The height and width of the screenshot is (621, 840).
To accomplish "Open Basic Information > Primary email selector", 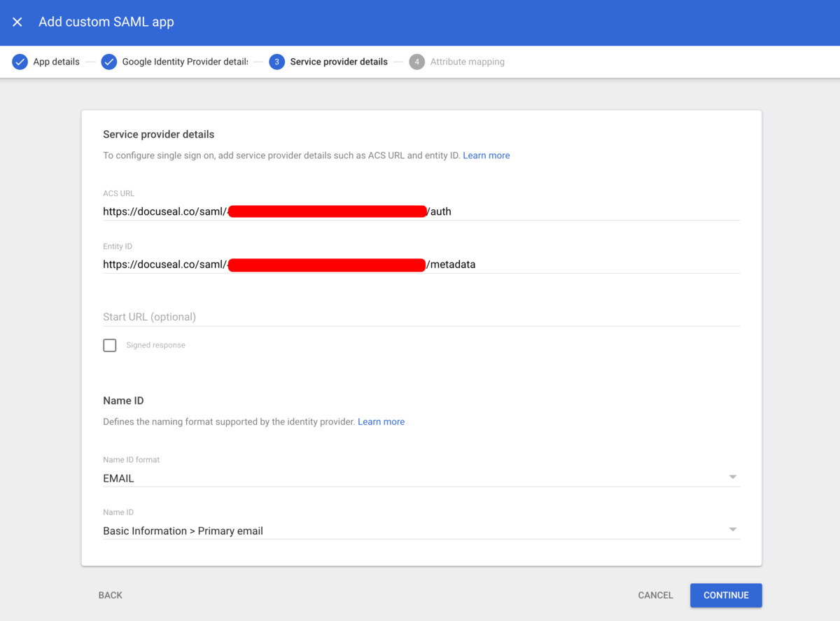I will 413,531.
